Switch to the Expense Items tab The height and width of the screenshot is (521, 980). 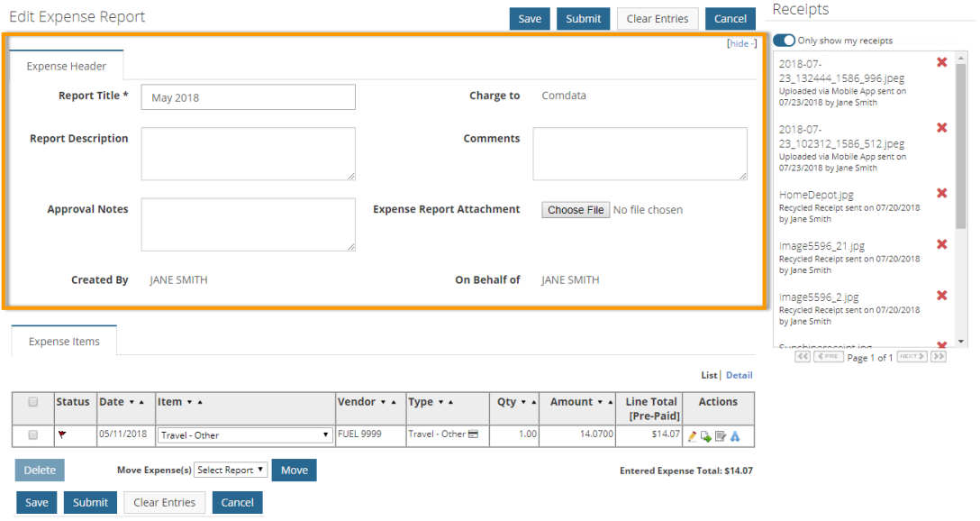[x=64, y=342]
